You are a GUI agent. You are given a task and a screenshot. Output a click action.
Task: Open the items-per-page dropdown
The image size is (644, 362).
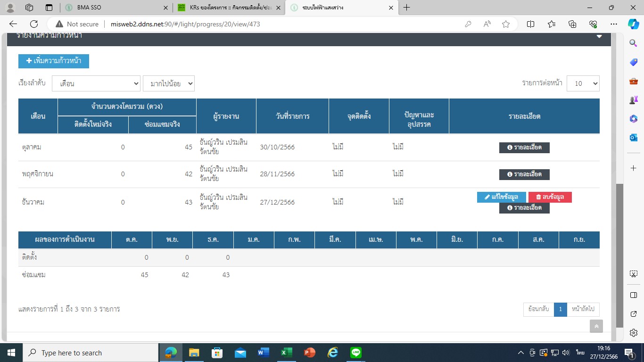click(x=583, y=83)
